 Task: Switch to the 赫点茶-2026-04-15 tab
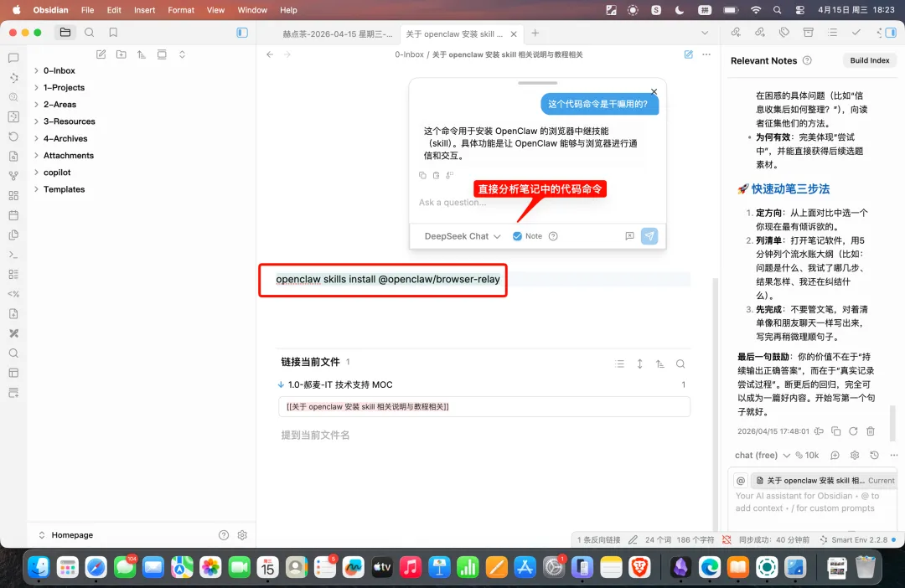click(x=337, y=34)
